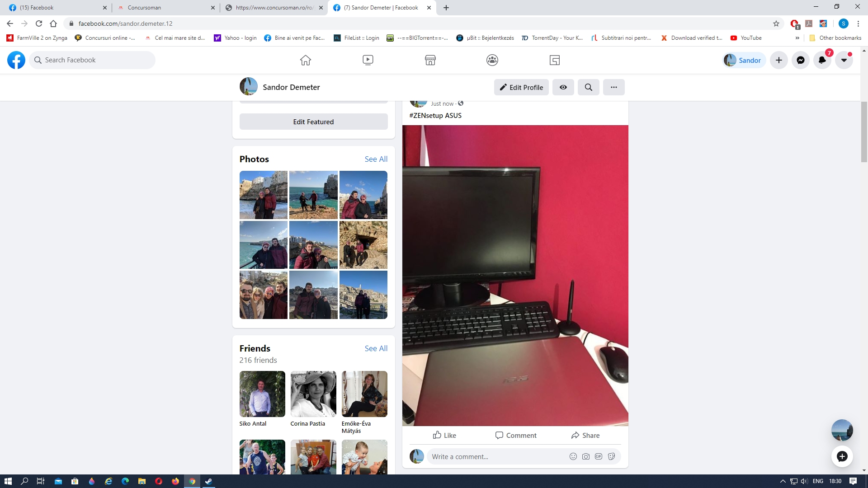
Task: Open Facebook Watch video icon
Action: click(x=368, y=60)
